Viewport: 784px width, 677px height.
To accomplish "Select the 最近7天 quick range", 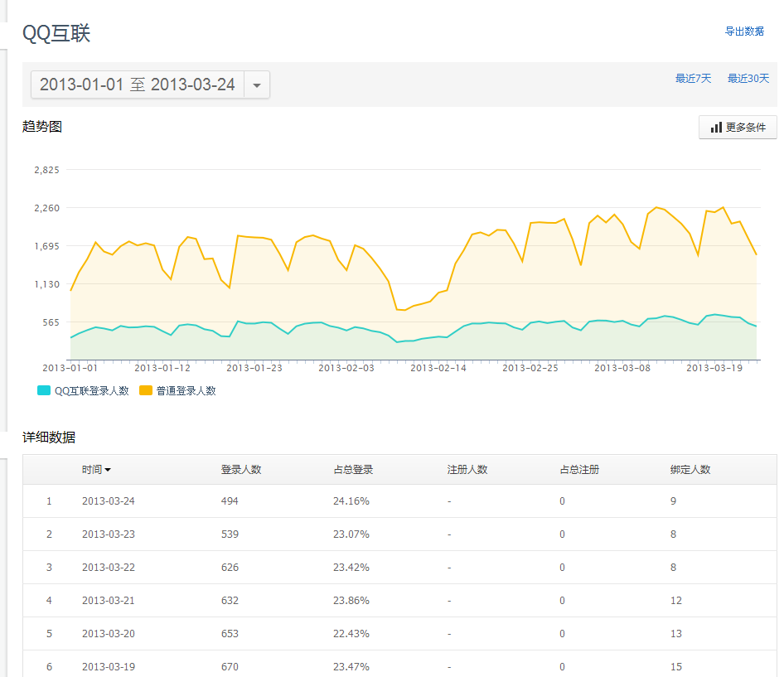I will 693,79.
